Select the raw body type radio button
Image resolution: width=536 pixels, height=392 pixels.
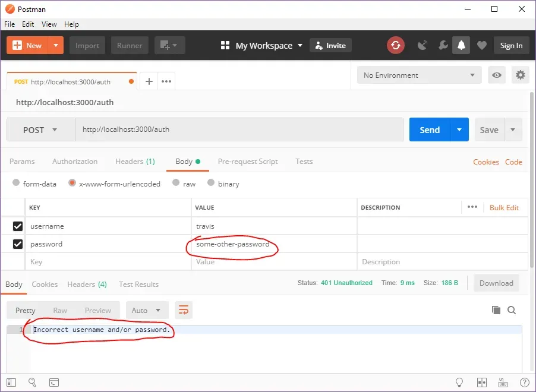pyautogui.click(x=176, y=184)
